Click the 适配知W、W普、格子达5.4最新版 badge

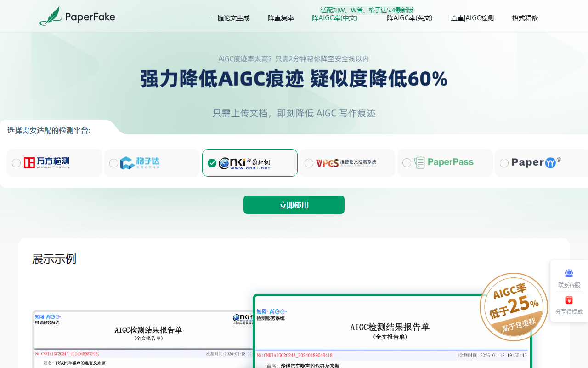point(367,10)
